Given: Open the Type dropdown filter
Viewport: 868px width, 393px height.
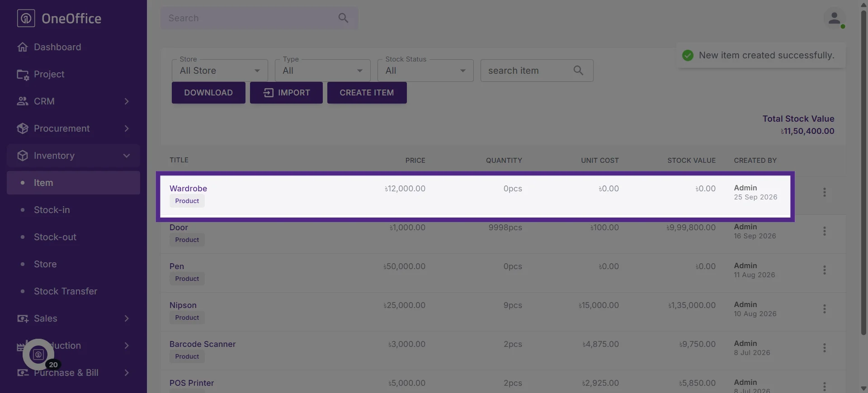Looking at the screenshot, I should [322, 71].
